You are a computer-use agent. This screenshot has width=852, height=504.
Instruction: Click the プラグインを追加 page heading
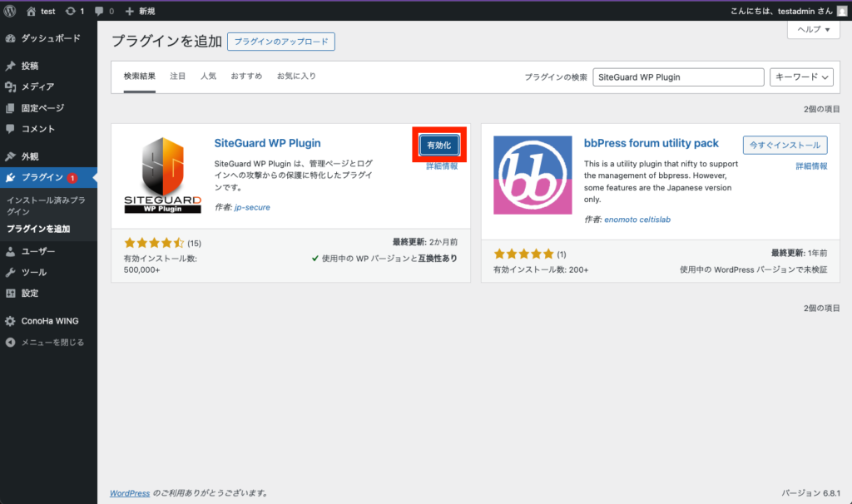point(166,42)
